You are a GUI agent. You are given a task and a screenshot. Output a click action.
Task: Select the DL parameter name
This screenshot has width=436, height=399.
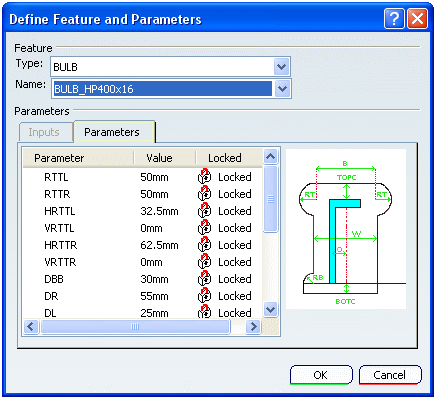[x=50, y=313]
